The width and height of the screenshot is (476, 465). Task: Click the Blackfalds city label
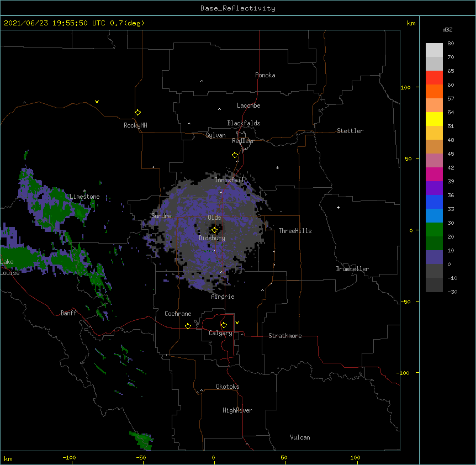pos(244,123)
